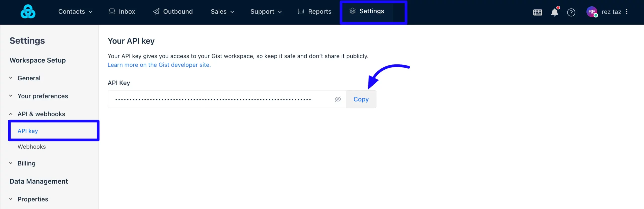Copy the API key
644x209 pixels.
click(x=361, y=99)
